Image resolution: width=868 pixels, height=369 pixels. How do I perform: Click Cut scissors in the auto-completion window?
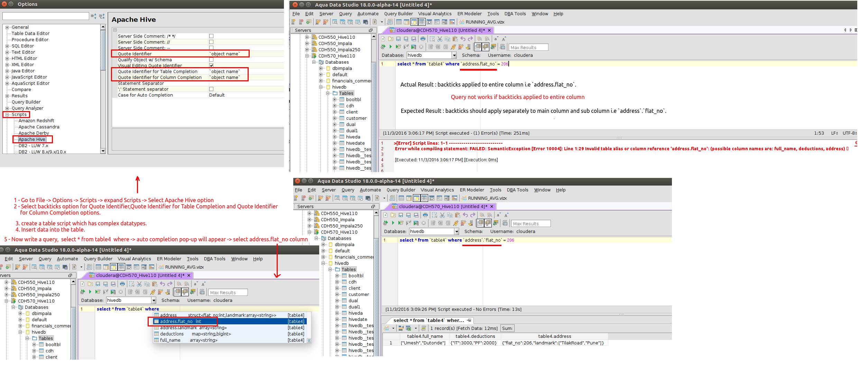pyautogui.click(x=139, y=284)
